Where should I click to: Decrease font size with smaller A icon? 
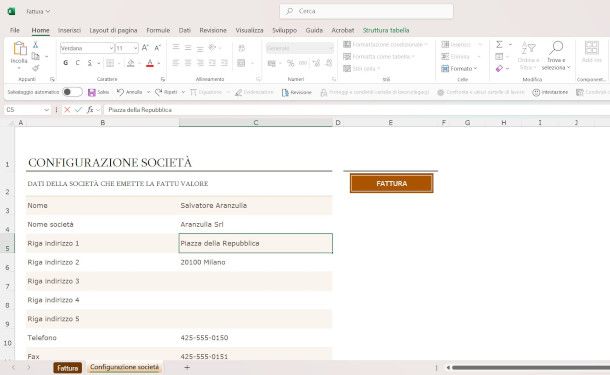(158, 48)
